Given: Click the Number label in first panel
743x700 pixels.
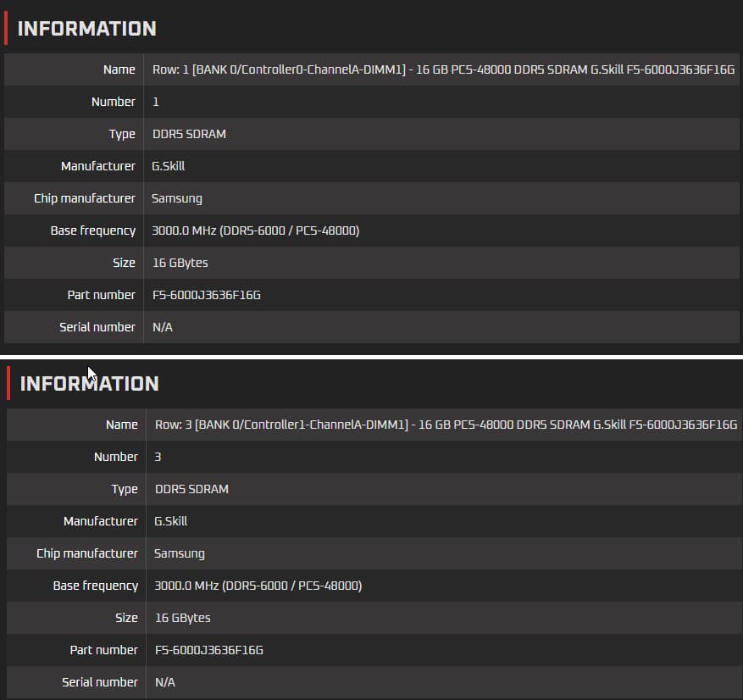Looking at the screenshot, I should tap(114, 102).
